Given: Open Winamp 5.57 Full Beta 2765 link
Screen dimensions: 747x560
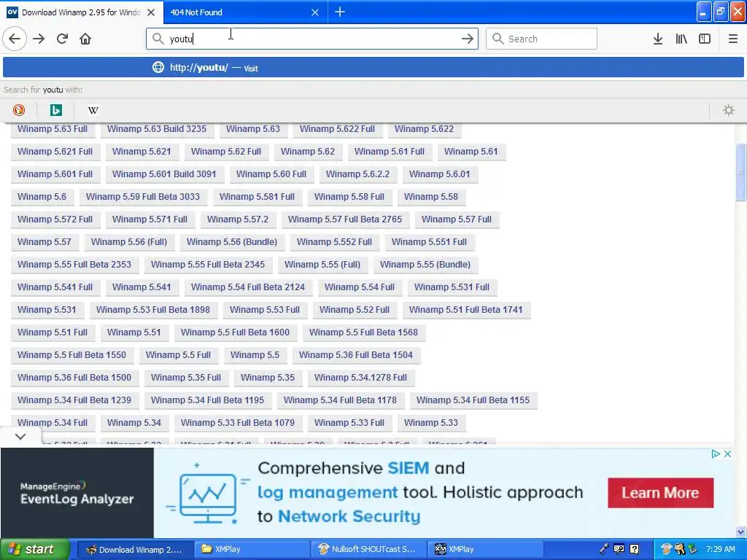Looking at the screenshot, I should pos(345,219).
